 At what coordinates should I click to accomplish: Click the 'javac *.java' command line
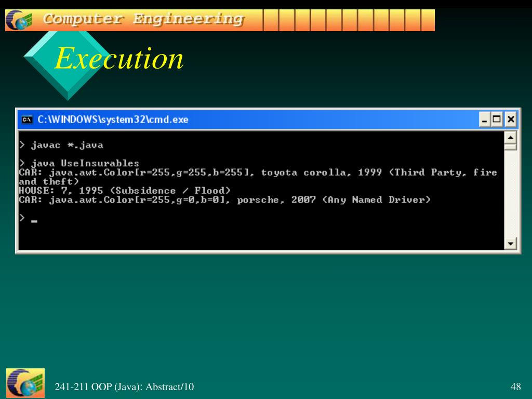(61, 145)
